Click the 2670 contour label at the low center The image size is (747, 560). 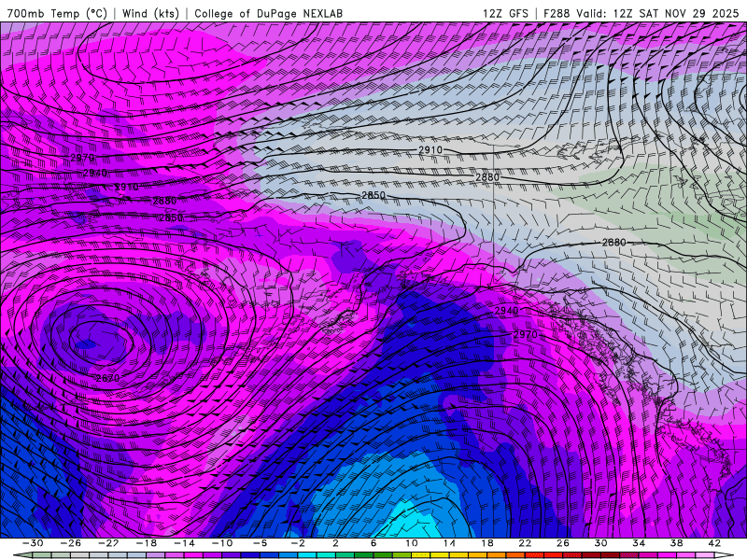[x=108, y=378]
